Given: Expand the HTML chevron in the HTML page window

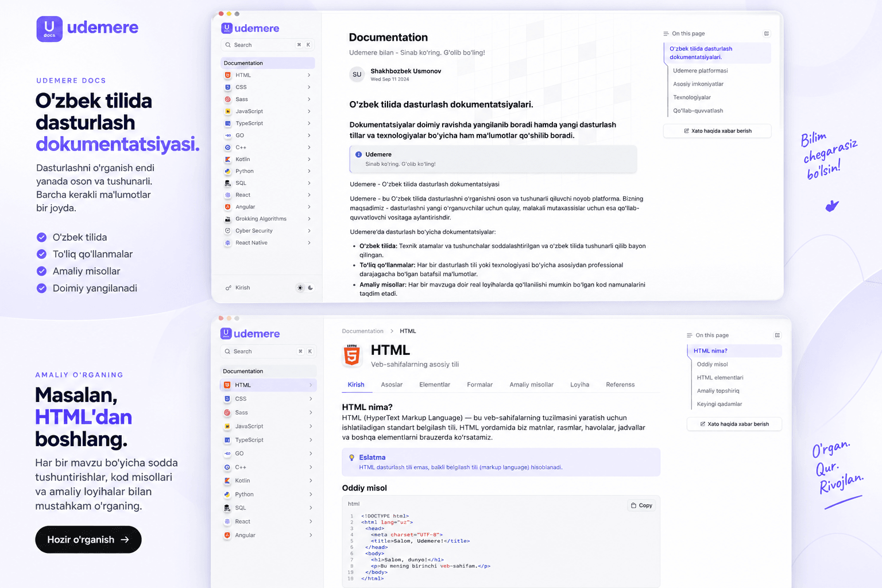Looking at the screenshot, I should click(311, 385).
